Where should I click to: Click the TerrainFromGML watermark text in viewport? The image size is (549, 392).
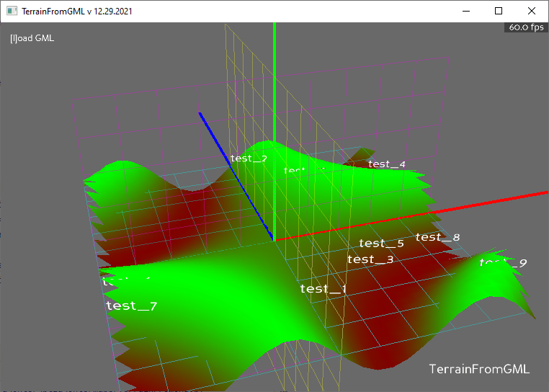pos(479,369)
